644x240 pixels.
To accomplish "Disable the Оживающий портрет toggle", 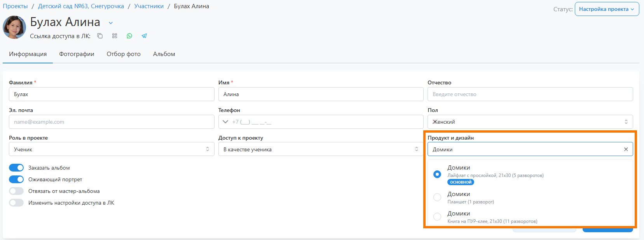I will pos(16,179).
